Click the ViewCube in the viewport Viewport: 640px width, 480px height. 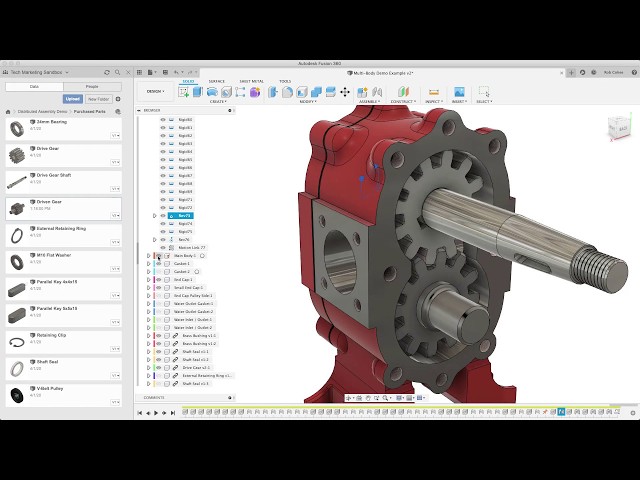[620, 128]
